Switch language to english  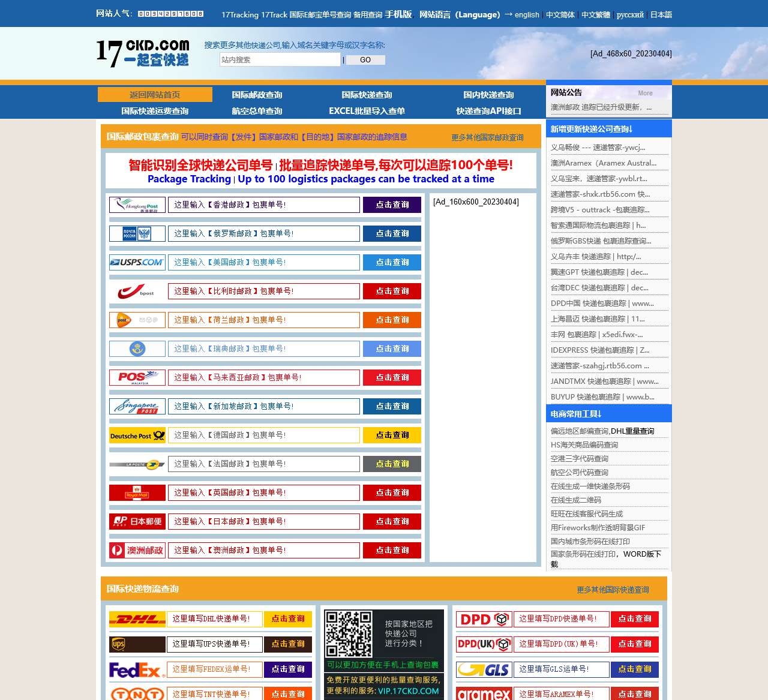point(527,14)
